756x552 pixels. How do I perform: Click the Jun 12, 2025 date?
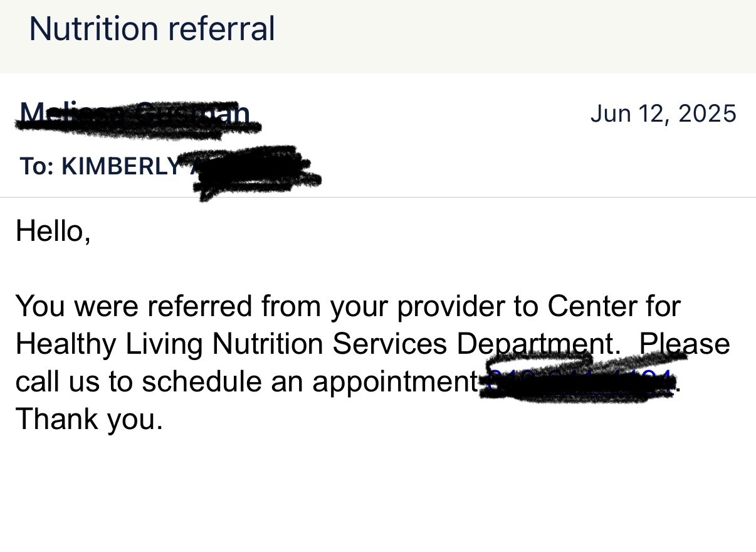pyautogui.click(x=663, y=114)
